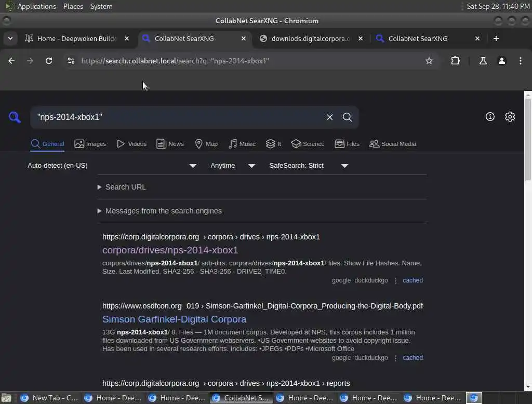Select the Music search category
532x404 pixels.
point(242,144)
